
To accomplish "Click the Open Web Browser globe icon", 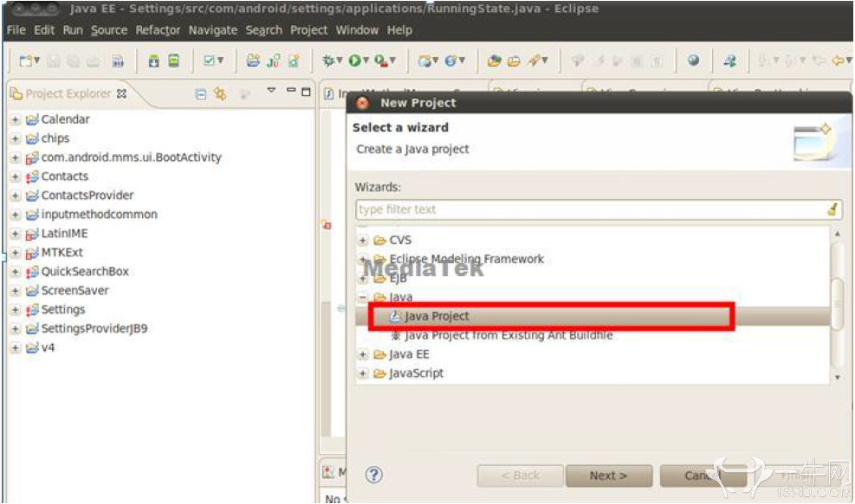I will (693, 61).
